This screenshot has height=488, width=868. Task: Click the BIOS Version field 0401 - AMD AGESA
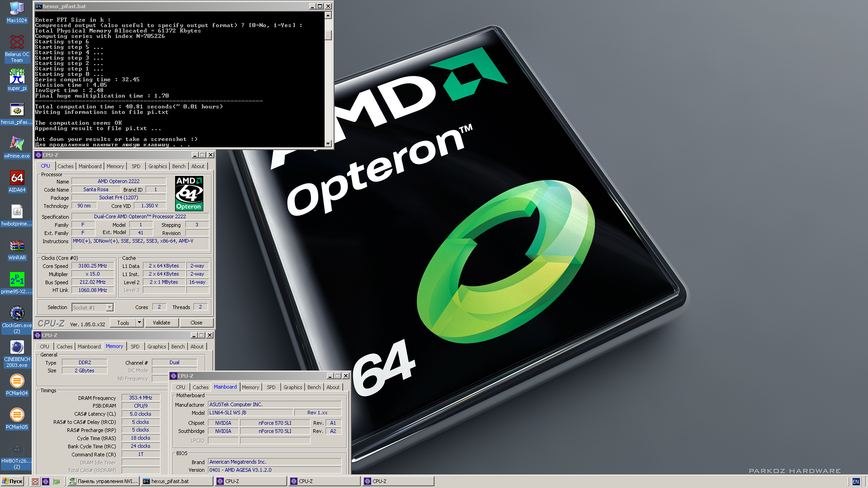[275, 470]
